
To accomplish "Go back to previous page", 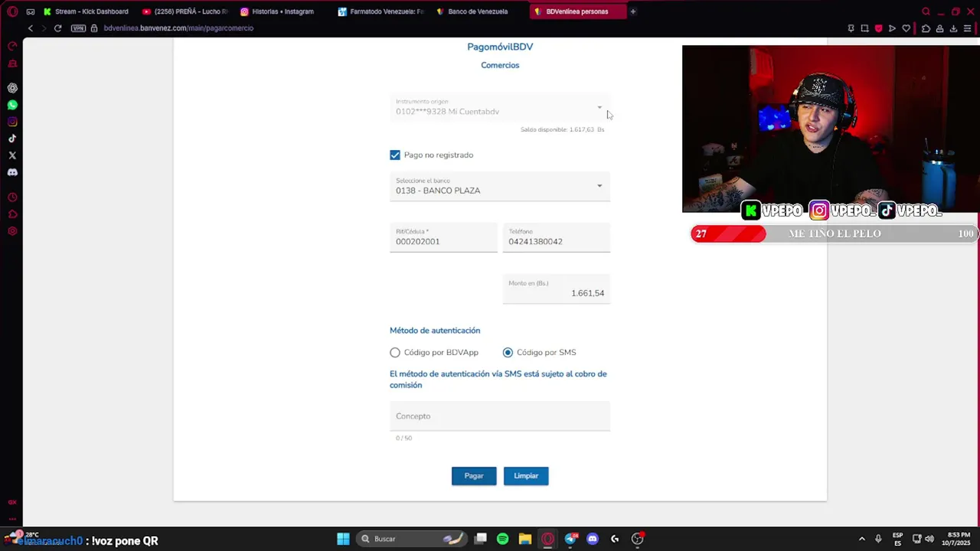I will (x=31, y=28).
